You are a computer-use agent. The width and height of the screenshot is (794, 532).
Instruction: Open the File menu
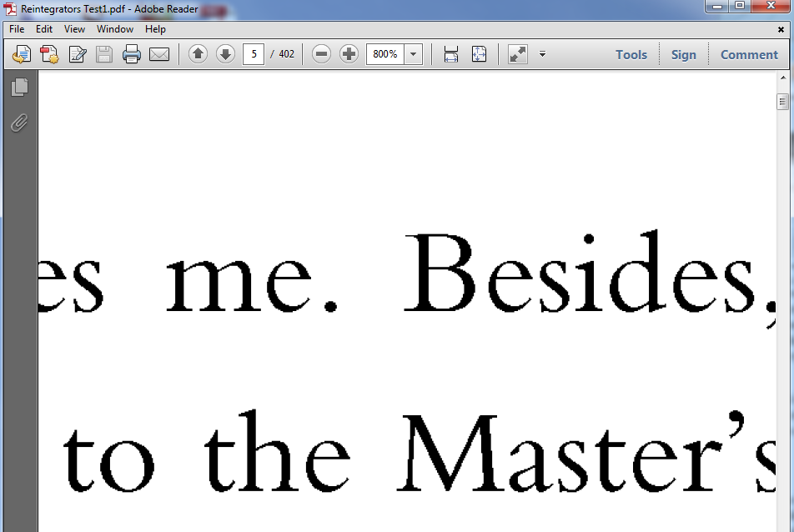[17, 29]
